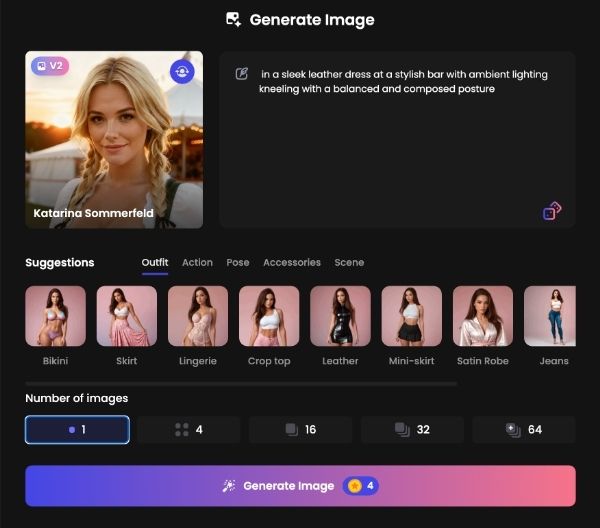This screenshot has height=528, width=600.
Task: Click the Katarina Sommerfeld name caption
Action: pyautogui.click(x=93, y=213)
